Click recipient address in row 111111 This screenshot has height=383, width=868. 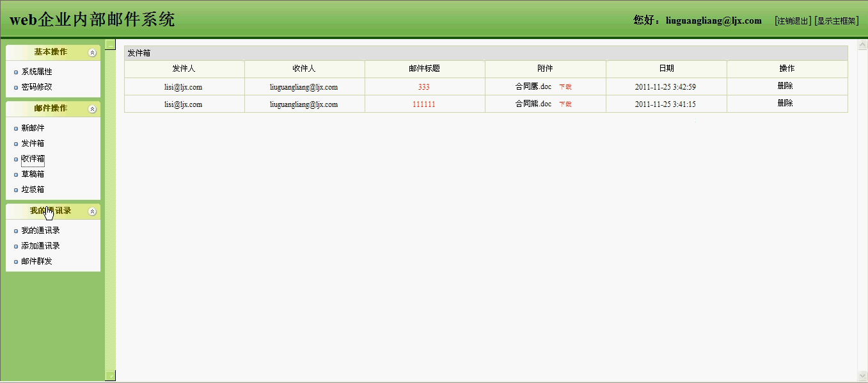[x=304, y=104]
